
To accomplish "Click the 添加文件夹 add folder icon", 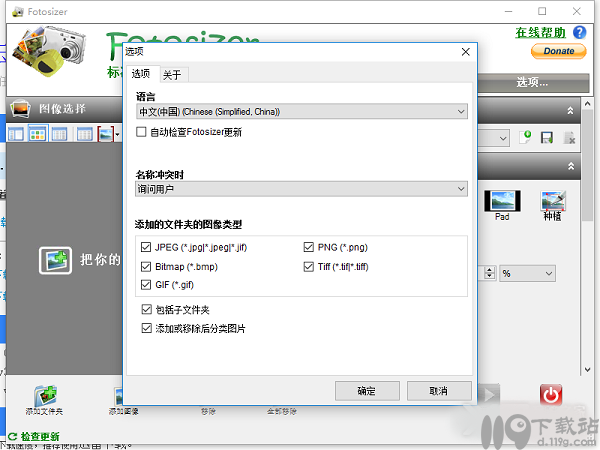I will tap(45, 396).
